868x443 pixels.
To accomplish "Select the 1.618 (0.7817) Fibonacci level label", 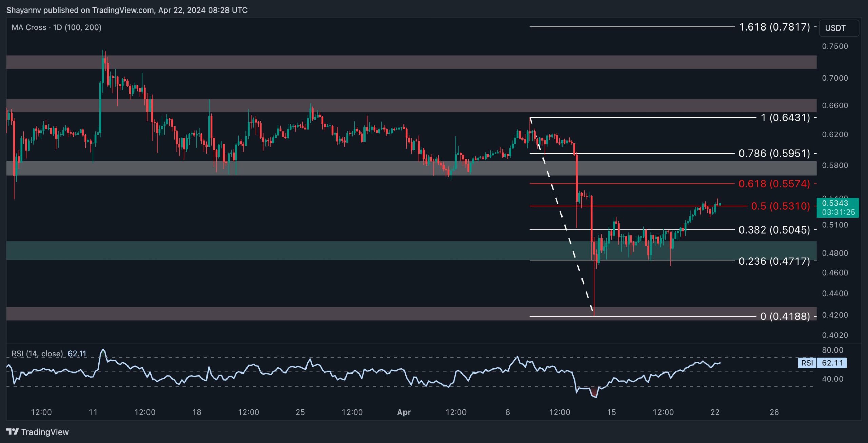I will pos(774,27).
